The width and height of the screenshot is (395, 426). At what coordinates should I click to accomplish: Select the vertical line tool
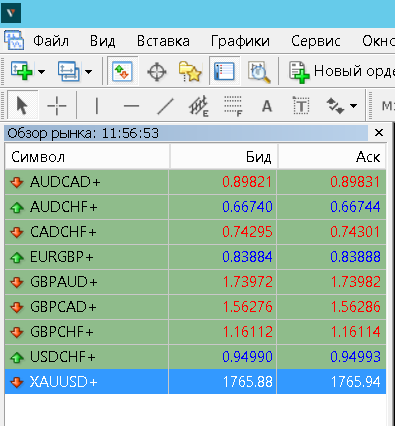[97, 106]
